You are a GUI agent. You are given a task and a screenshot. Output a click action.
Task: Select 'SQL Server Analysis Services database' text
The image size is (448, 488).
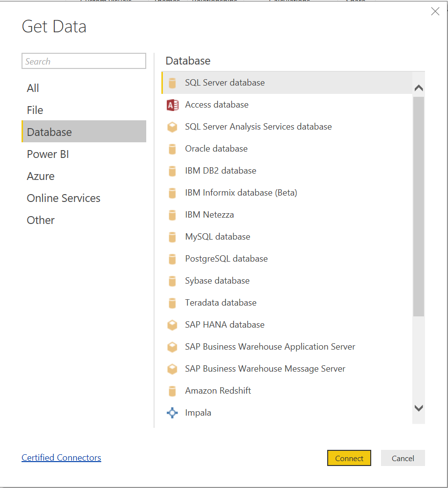258,127
